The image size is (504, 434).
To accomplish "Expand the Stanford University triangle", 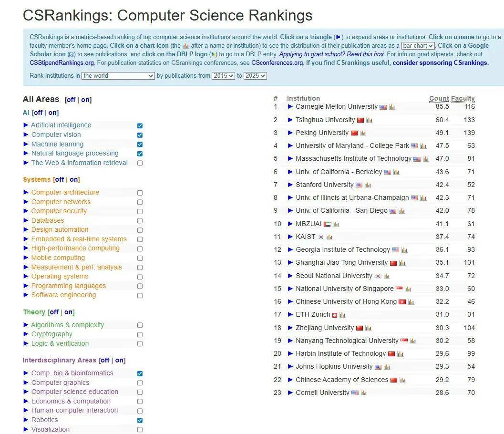I will tap(290, 185).
